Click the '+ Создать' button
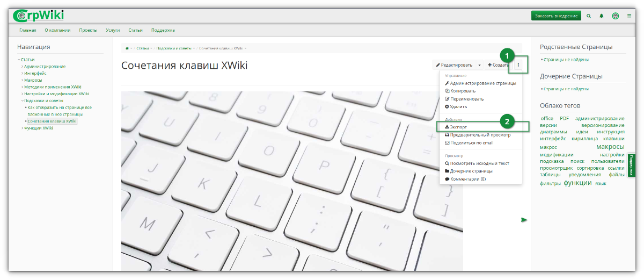The width and height of the screenshot is (644, 280). click(498, 65)
